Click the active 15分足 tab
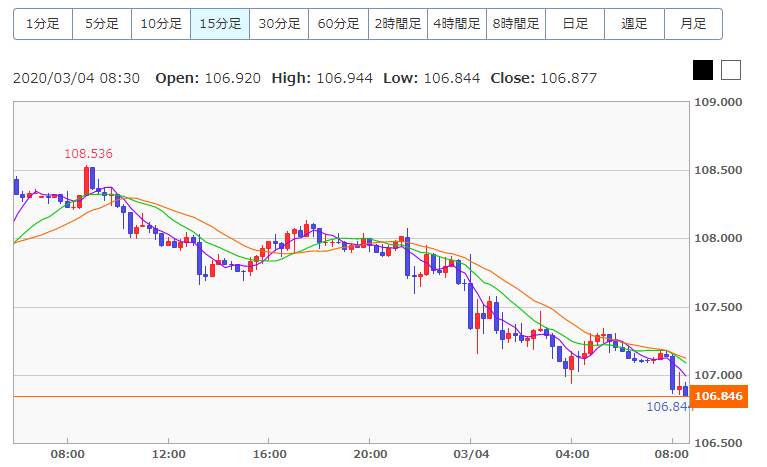This screenshot has width=767, height=467. click(219, 23)
